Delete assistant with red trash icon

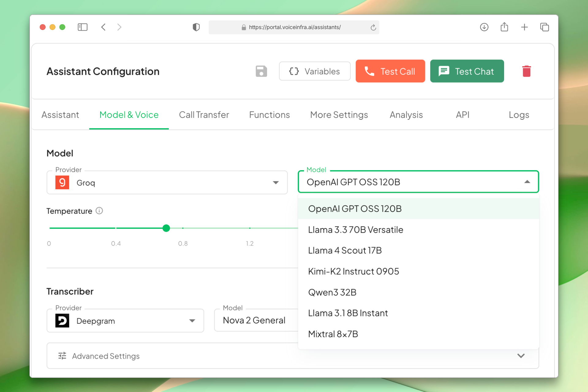[526, 71]
